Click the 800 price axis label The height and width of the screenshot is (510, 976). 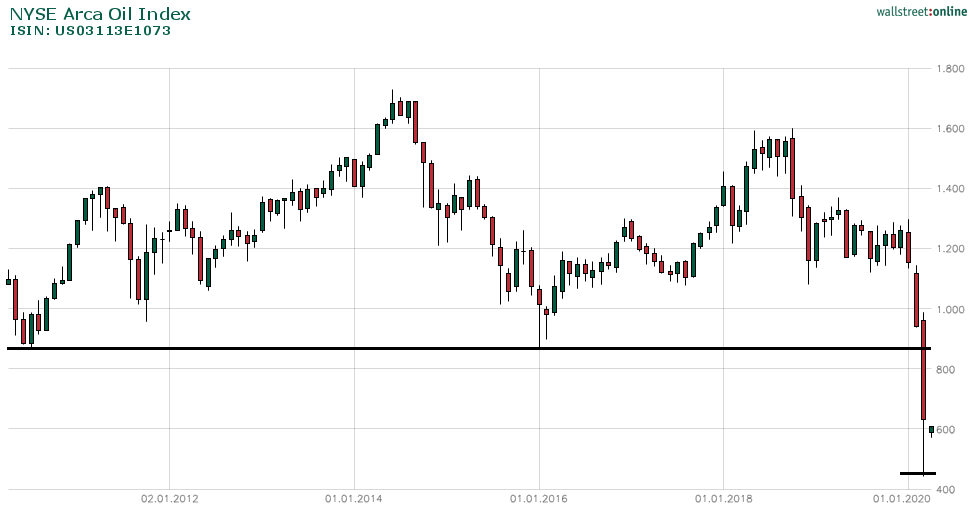pos(946,370)
